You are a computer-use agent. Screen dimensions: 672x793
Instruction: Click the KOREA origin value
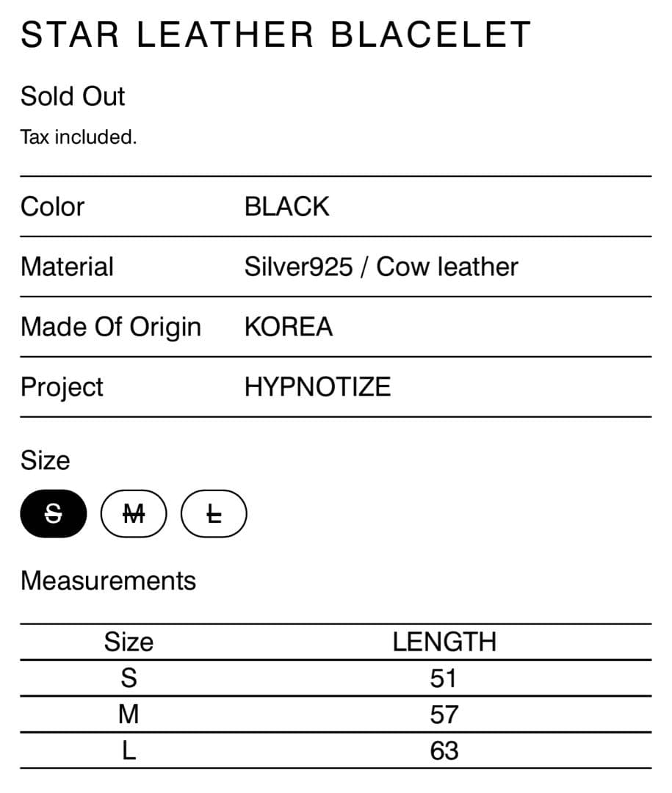point(289,327)
